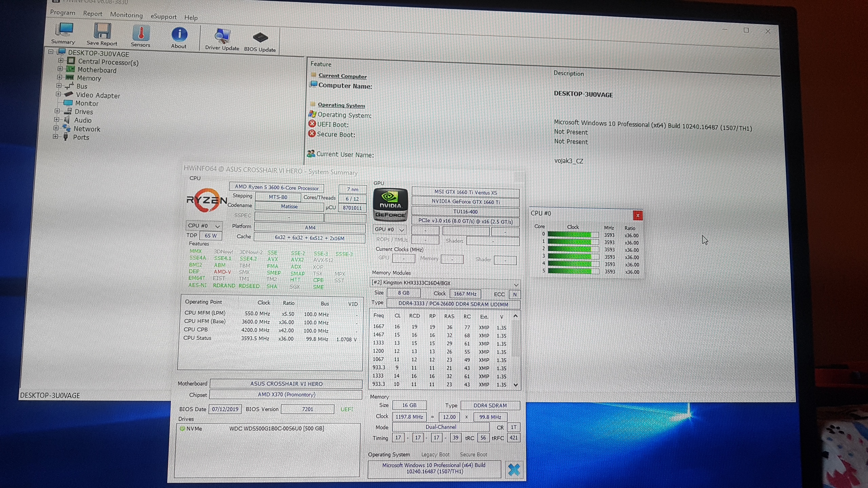The image size is (868, 488).
Task: Expand the Motherboard tree node
Action: tap(60, 69)
